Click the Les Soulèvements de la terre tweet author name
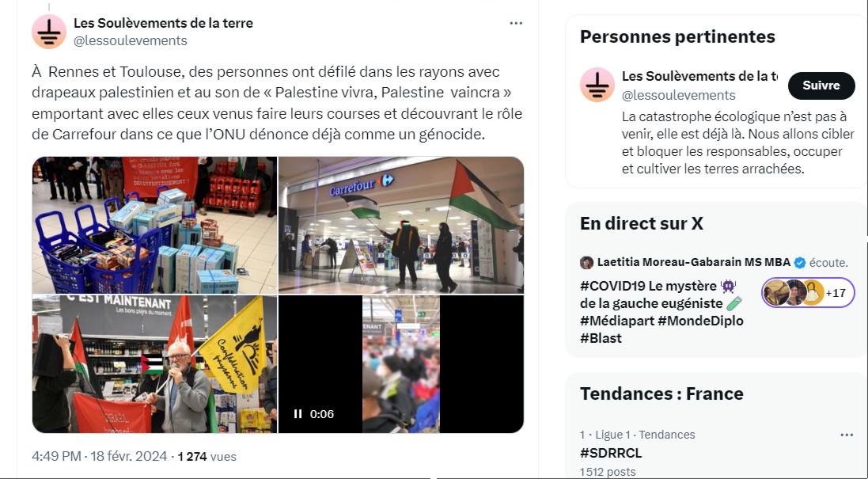Viewport: 868px width, 479px height. pyautogui.click(x=163, y=23)
